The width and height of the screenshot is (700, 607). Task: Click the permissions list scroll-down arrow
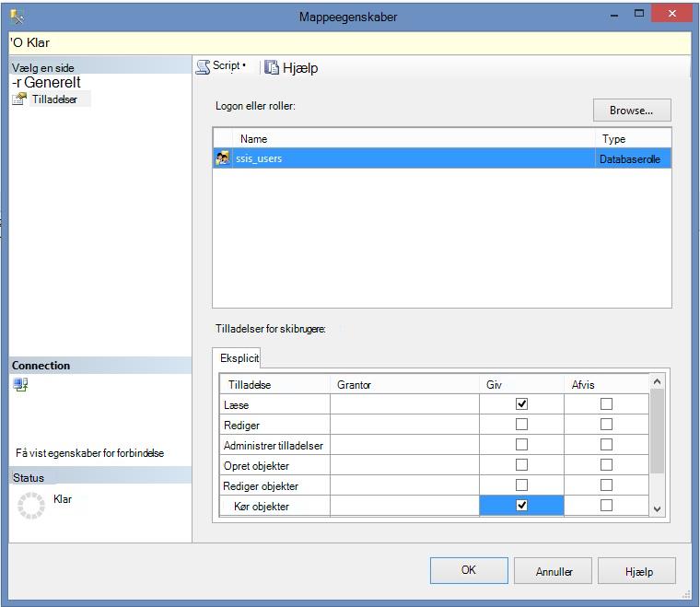click(x=657, y=508)
